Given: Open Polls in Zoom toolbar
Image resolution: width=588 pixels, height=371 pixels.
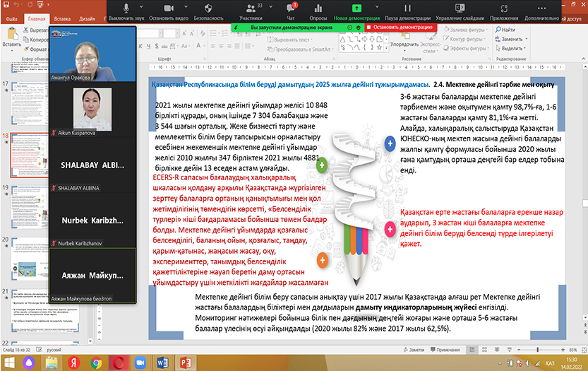Looking at the screenshot, I should pos(318,11).
